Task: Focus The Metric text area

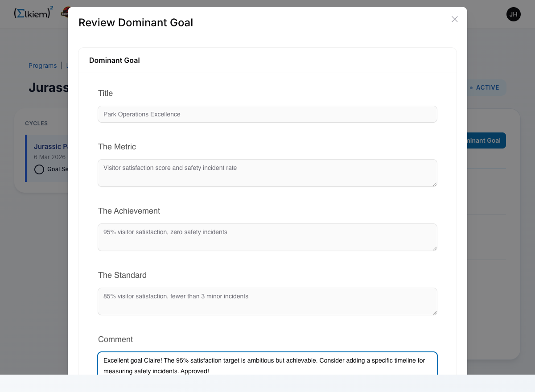Action: click(267, 173)
